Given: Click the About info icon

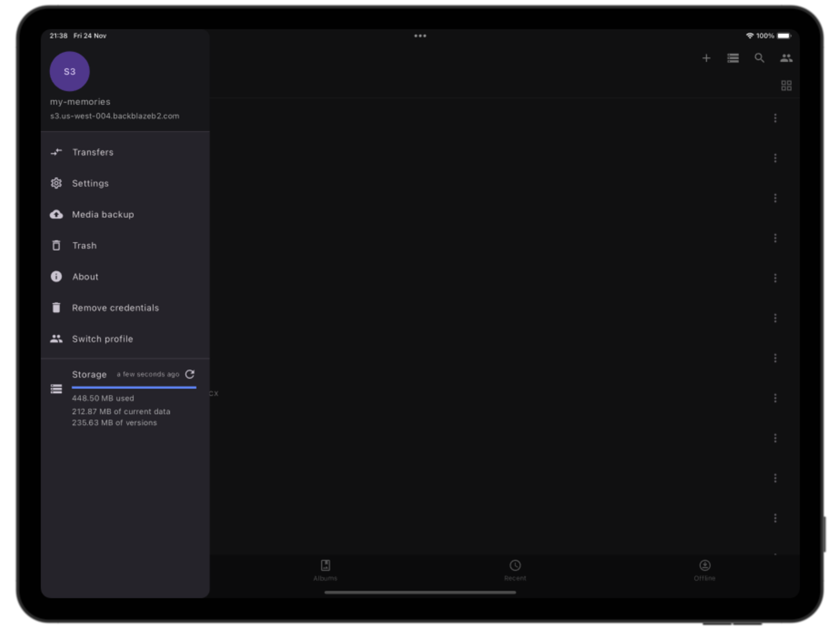Looking at the screenshot, I should click(x=56, y=277).
